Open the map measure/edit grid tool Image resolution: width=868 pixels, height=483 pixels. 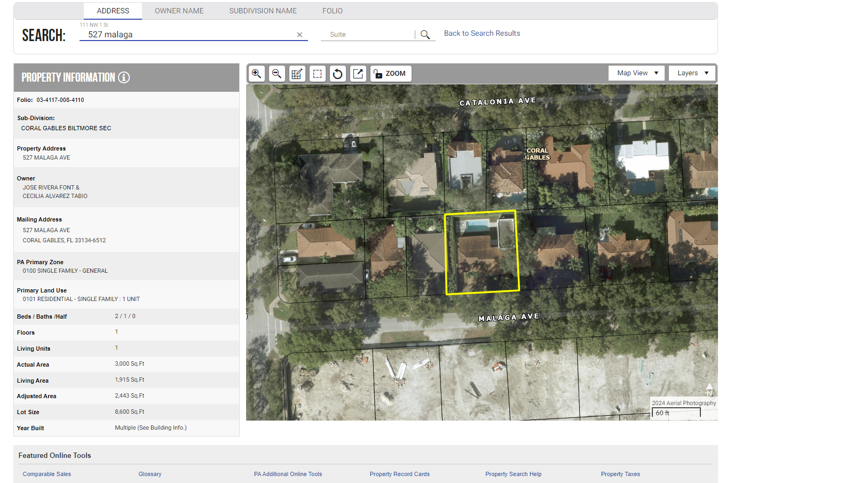(297, 74)
